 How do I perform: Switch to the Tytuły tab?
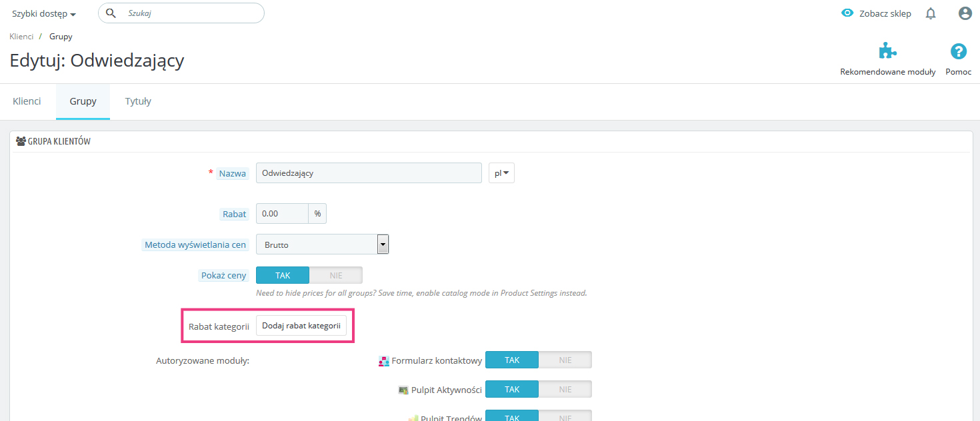click(x=138, y=101)
